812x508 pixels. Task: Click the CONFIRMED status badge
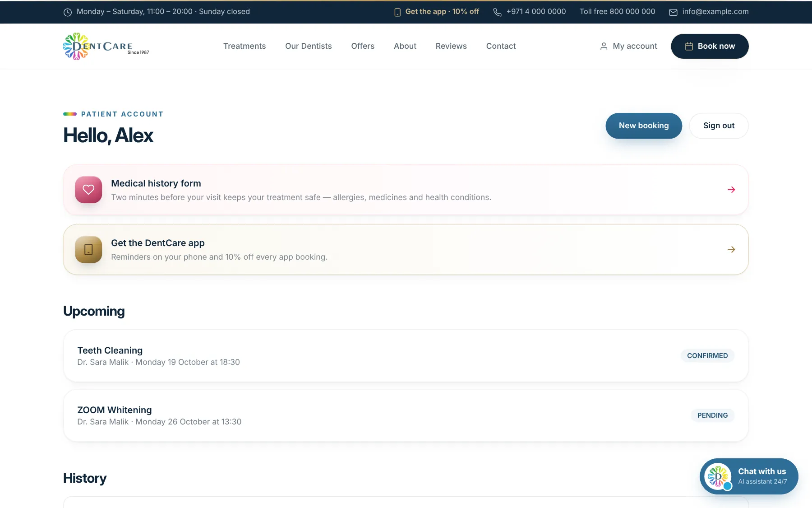pyautogui.click(x=707, y=356)
